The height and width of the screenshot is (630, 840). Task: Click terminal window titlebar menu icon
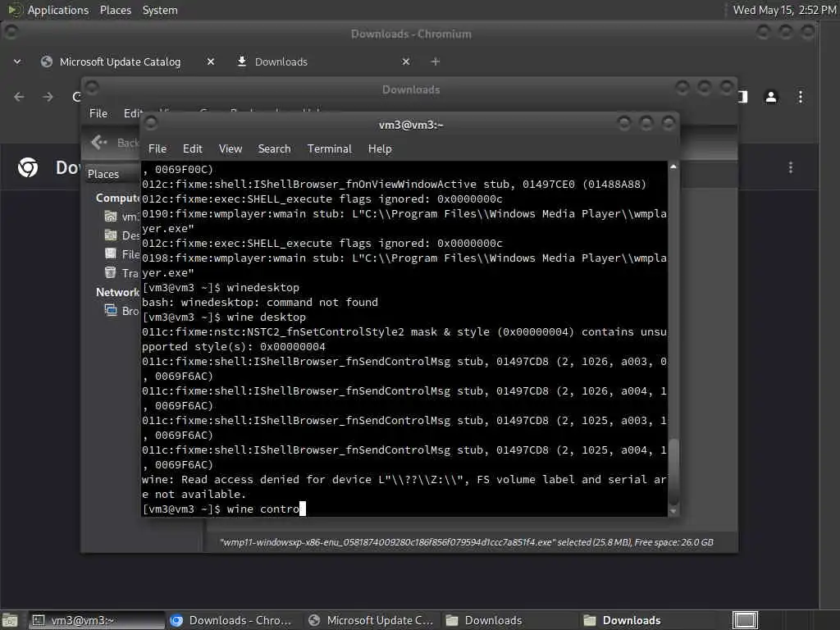pyautogui.click(x=151, y=123)
